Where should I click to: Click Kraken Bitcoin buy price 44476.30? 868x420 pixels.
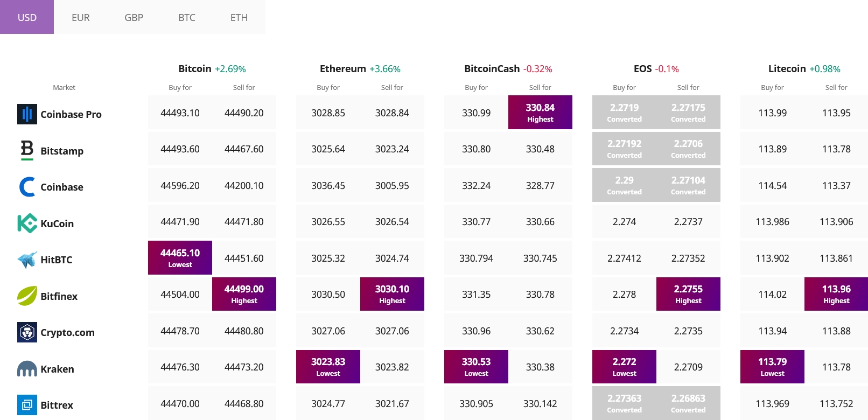[x=180, y=367]
